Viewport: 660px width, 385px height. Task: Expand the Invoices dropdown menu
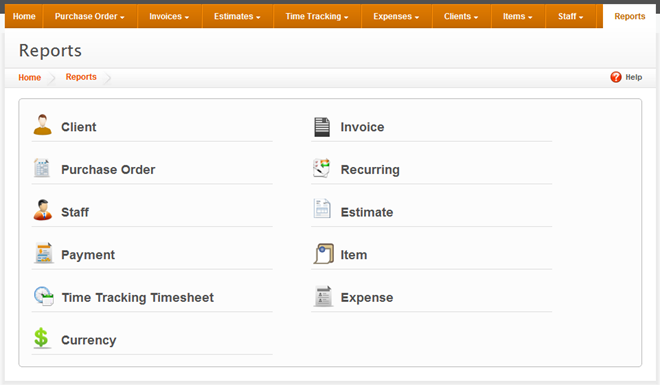(169, 16)
